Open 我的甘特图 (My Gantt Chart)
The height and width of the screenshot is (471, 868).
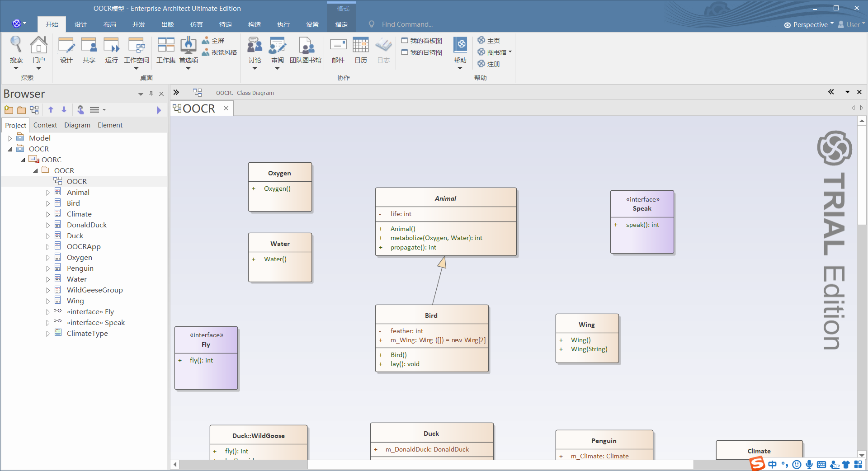[421, 52]
